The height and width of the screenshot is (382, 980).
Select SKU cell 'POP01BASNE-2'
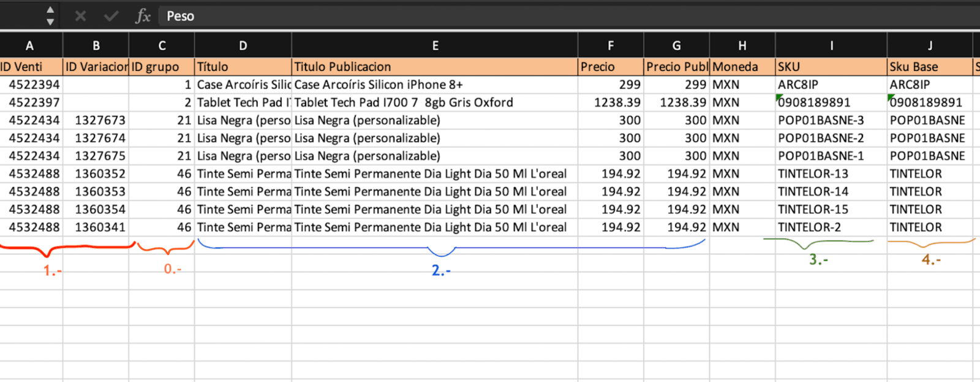tap(831, 138)
